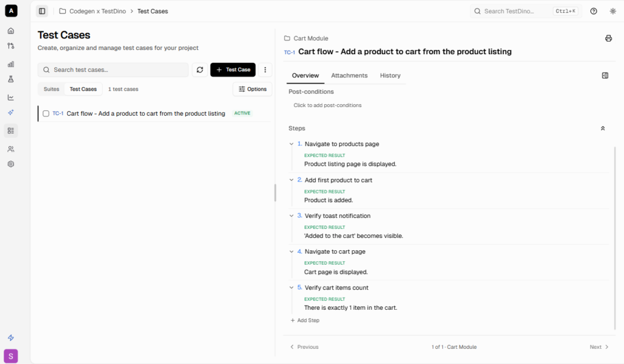This screenshot has width=624, height=364.
Task: Click the Home icon in the sidebar
Action: coord(11,30)
